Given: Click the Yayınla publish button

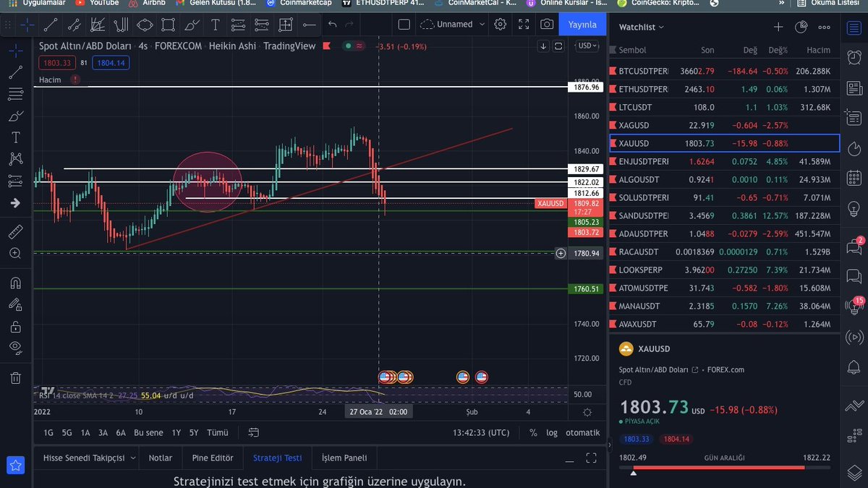Looking at the screenshot, I should 582,25.
